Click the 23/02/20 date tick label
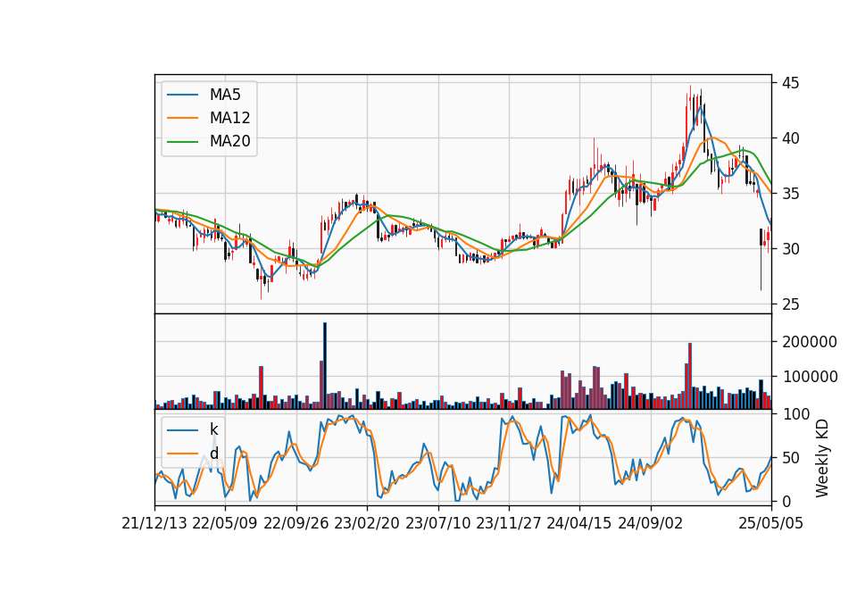This screenshot has height=616, width=857. (367, 524)
